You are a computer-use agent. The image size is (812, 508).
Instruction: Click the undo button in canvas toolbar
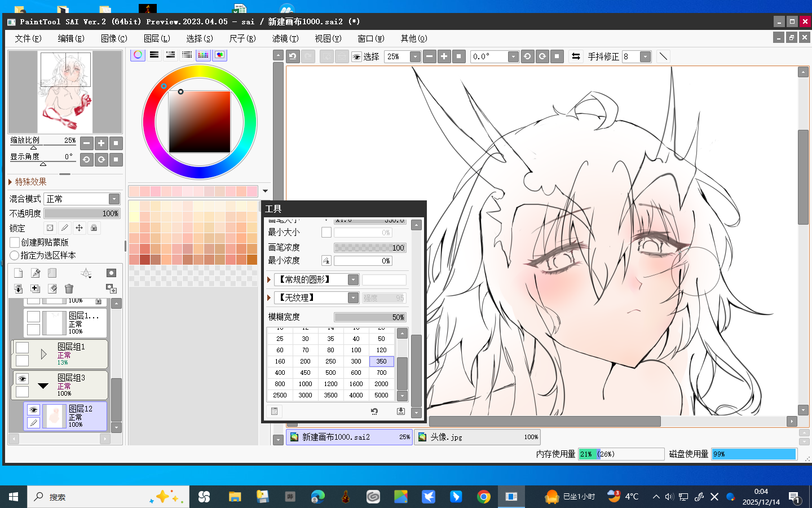[x=293, y=56]
